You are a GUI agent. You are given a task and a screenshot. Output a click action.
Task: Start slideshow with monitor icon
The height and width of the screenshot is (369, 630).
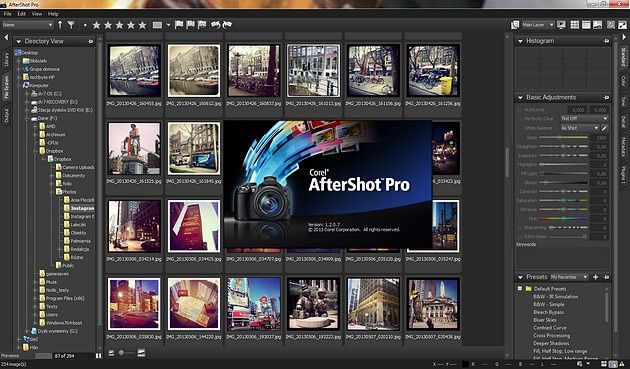[561, 25]
